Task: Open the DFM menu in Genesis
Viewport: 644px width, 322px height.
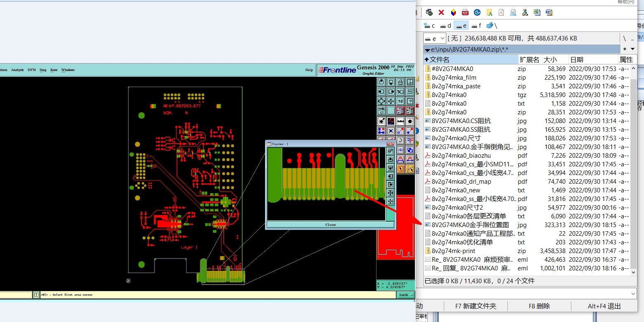Action: (32, 70)
